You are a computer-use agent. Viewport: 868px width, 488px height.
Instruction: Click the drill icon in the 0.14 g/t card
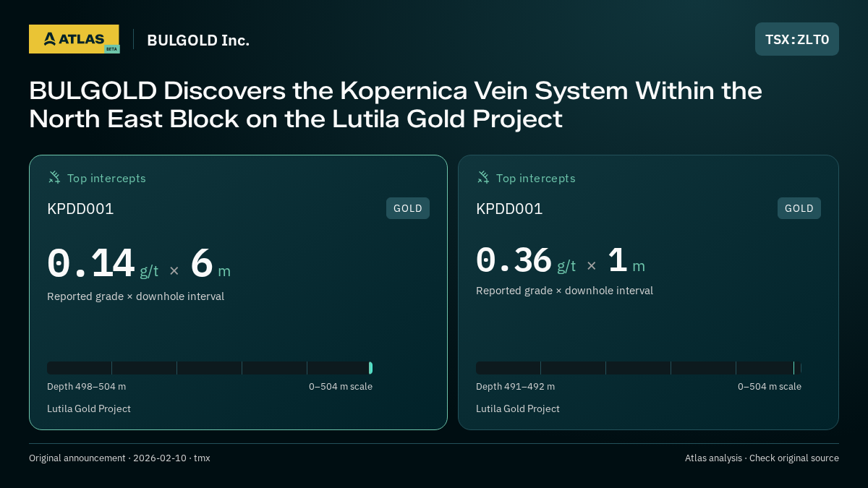tap(54, 178)
